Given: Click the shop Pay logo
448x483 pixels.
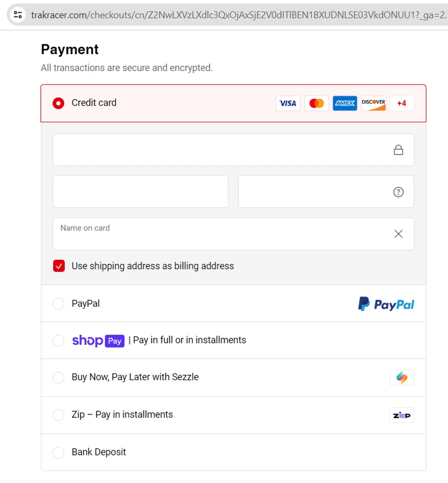Looking at the screenshot, I should 98,341.
